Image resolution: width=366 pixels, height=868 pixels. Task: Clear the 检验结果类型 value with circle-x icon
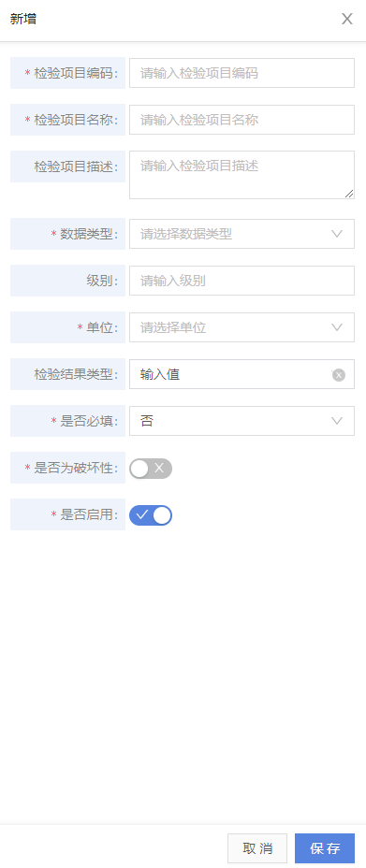339,375
